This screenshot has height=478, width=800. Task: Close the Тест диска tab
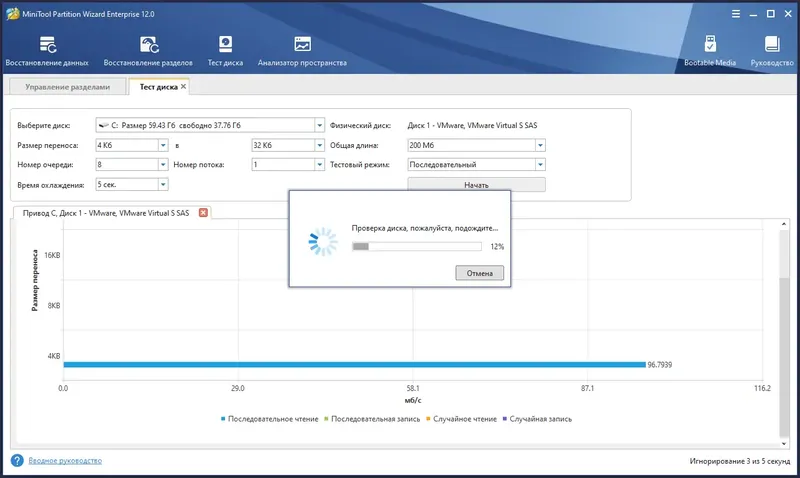point(184,87)
